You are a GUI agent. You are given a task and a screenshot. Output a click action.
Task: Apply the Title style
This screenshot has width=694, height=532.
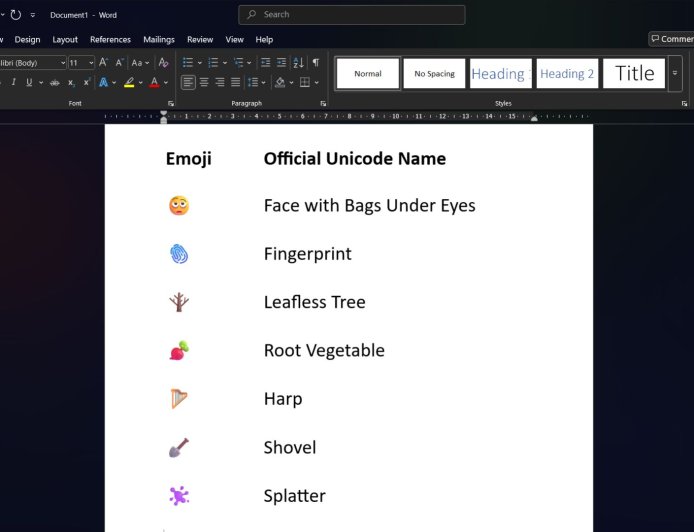(634, 73)
